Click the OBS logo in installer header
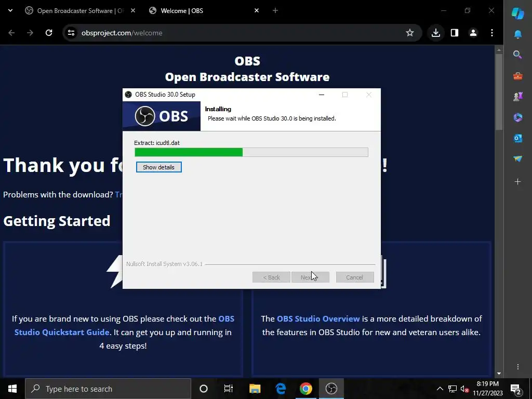The image size is (532, 399). tap(161, 116)
